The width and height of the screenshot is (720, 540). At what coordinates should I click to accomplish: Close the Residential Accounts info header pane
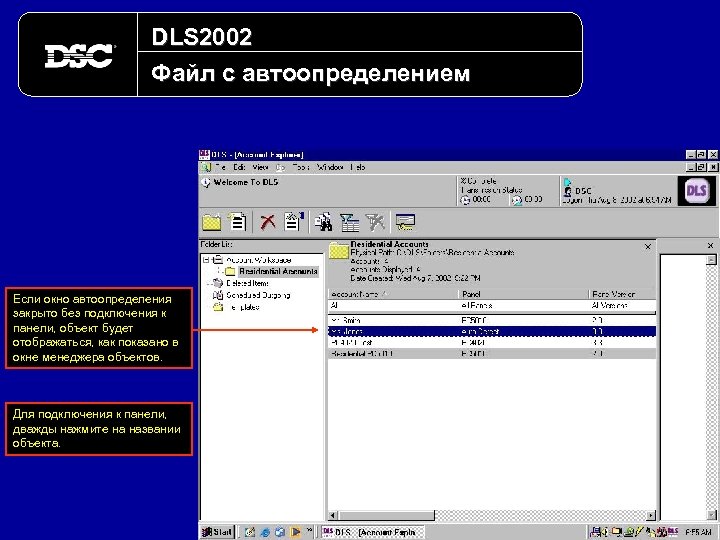click(x=648, y=247)
